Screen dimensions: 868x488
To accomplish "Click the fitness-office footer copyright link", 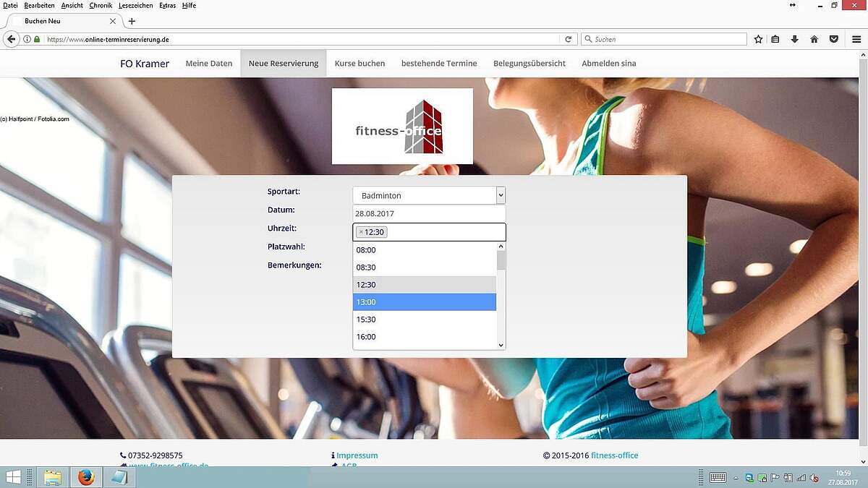I will point(615,455).
